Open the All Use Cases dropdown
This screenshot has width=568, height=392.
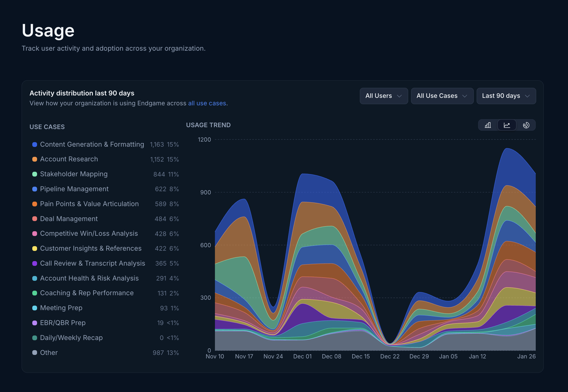(442, 96)
